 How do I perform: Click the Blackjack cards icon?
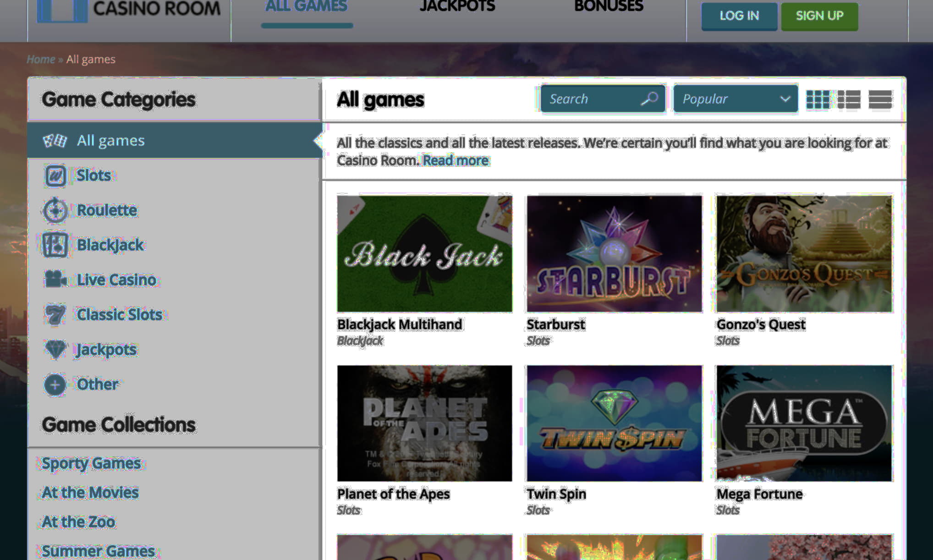click(55, 245)
